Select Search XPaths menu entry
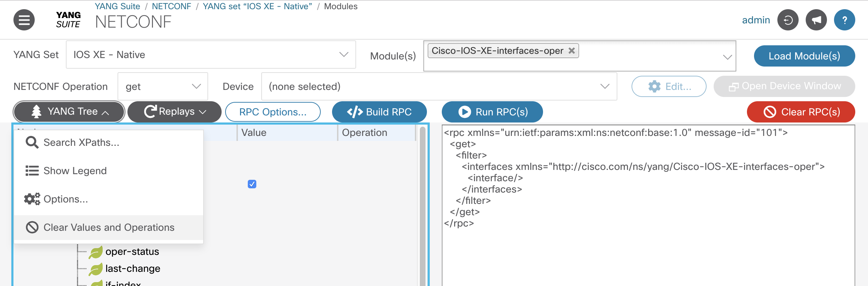Image resolution: width=868 pixels, height=286 pixels. tap(109, 143)
